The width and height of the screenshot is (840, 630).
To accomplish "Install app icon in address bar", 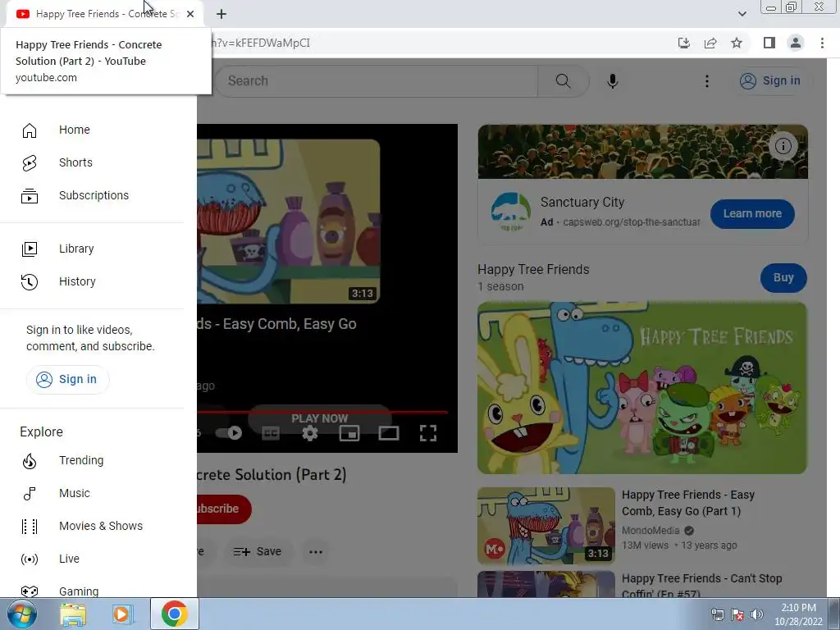I will tap(684, 43).
